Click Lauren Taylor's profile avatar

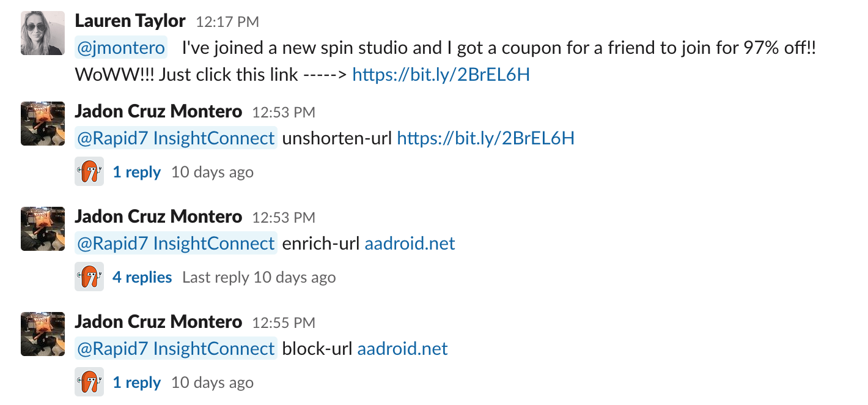43,33
